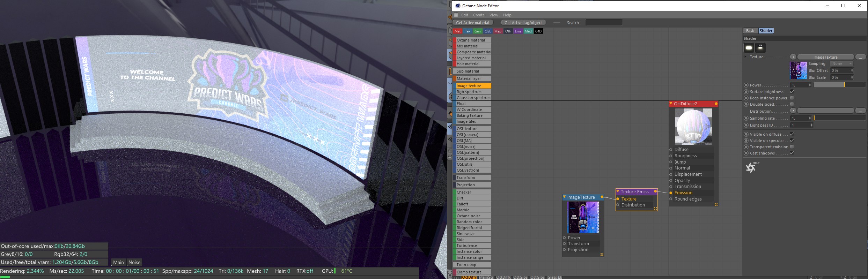Click the Noise tab in the render viewer

[134, 262]
